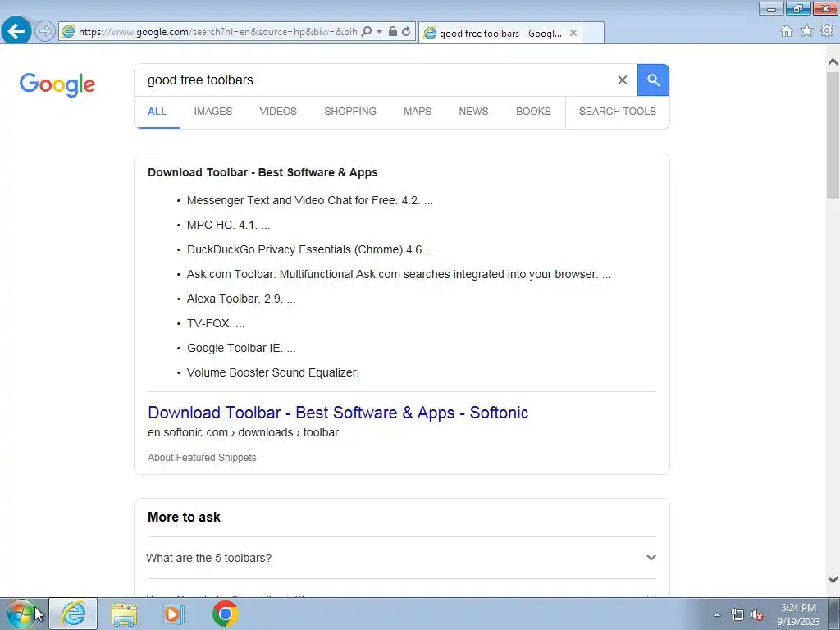Click inside the Google search input field
840x630 pixels.
pyautogui.click(x=375, y=80)
